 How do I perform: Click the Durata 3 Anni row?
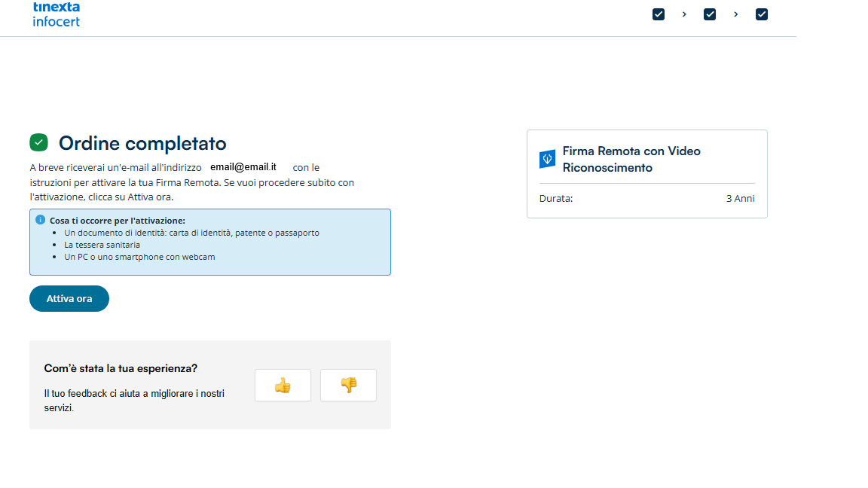tap(646, 199)
